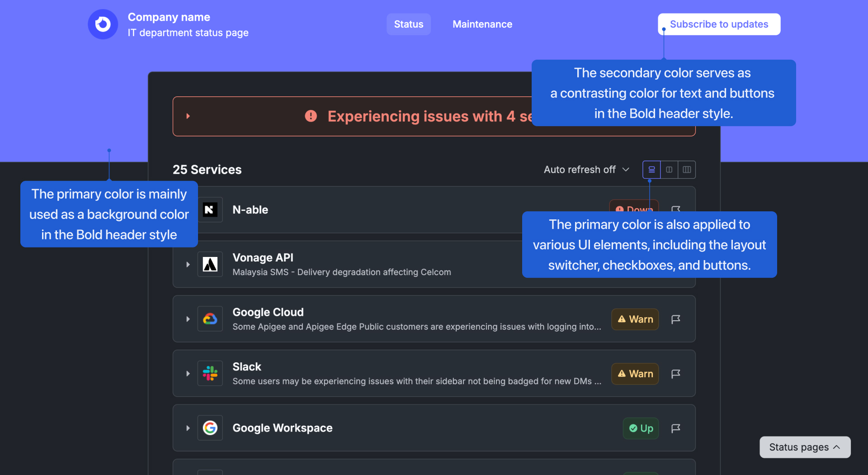Flag the N-able service
868x475 pixels.
pos(676,209)
